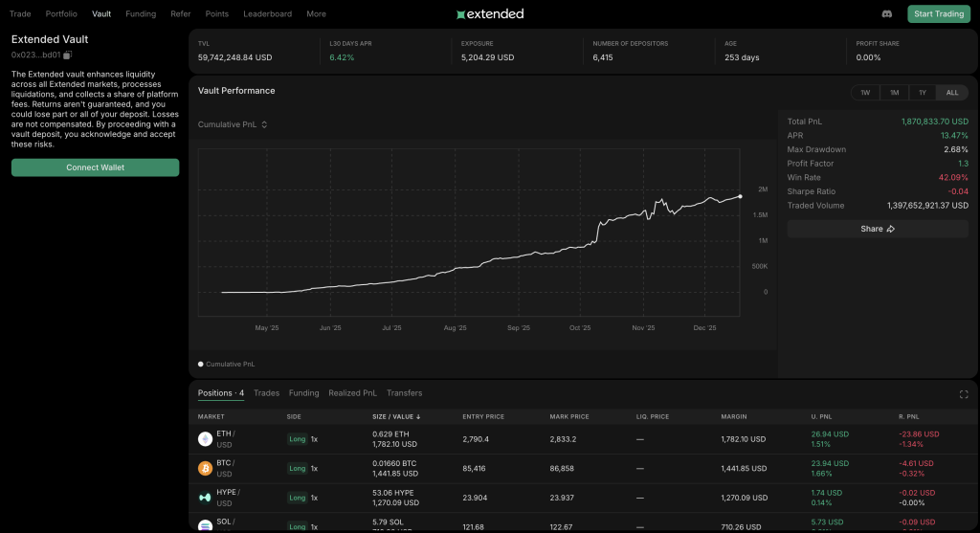Click the BTC market coin icon
The image size is (980, 533).
(x=205, y=468)
